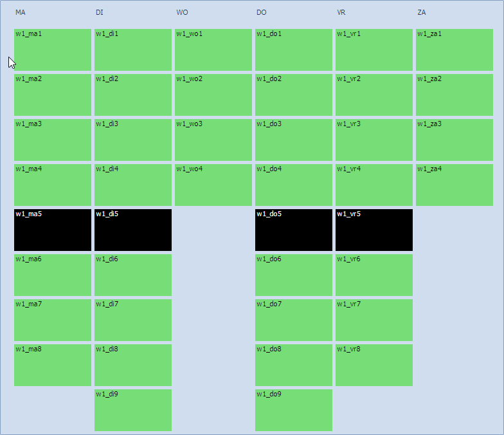
Task: Select the w1_ma1 green cell
Action: click(53, 50)
